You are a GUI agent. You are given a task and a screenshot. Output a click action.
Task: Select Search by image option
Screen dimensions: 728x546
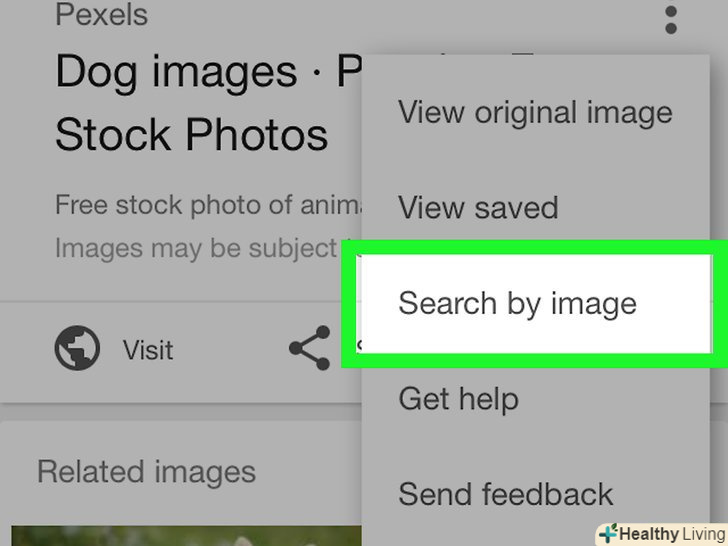(517, 303)
